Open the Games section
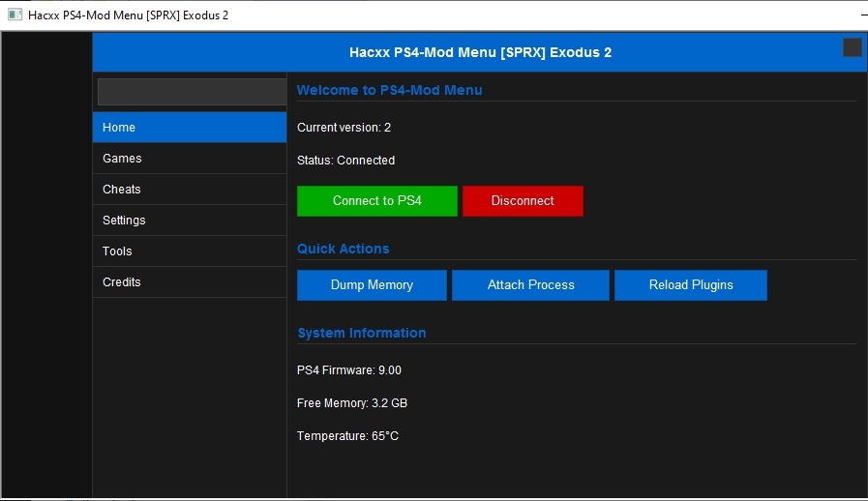 click(190, 159)
